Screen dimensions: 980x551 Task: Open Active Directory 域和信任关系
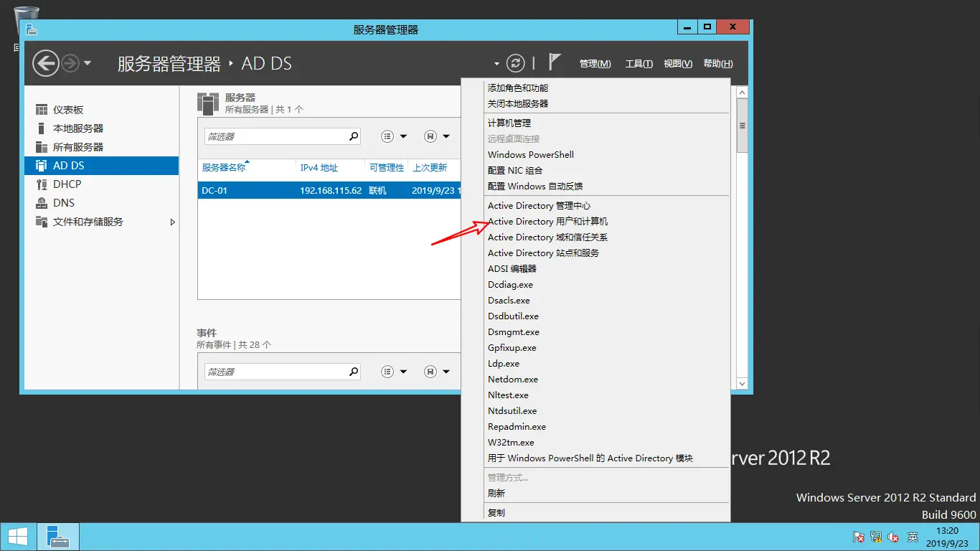[595, 237]
